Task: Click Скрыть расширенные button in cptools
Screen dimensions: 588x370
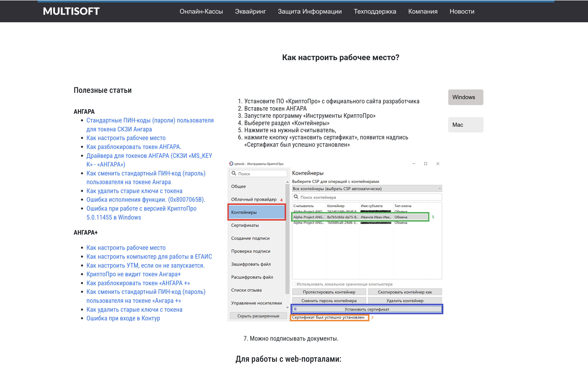Action: (258, 316)
